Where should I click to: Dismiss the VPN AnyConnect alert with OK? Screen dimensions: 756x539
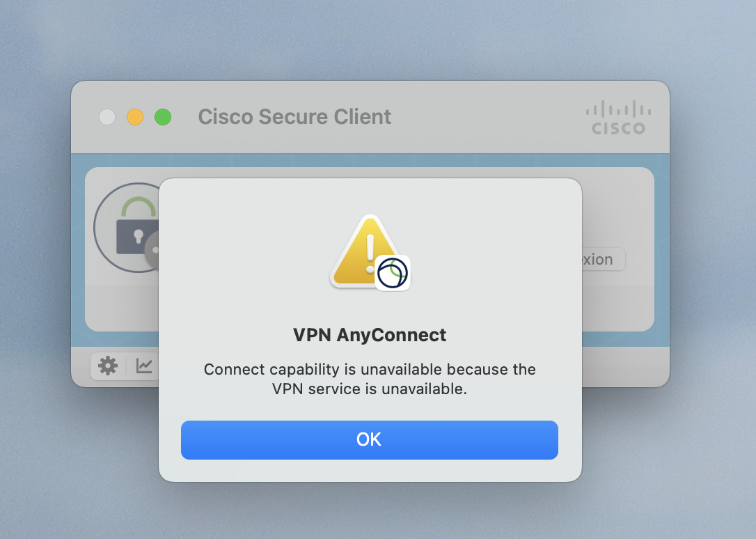[370, 439]
